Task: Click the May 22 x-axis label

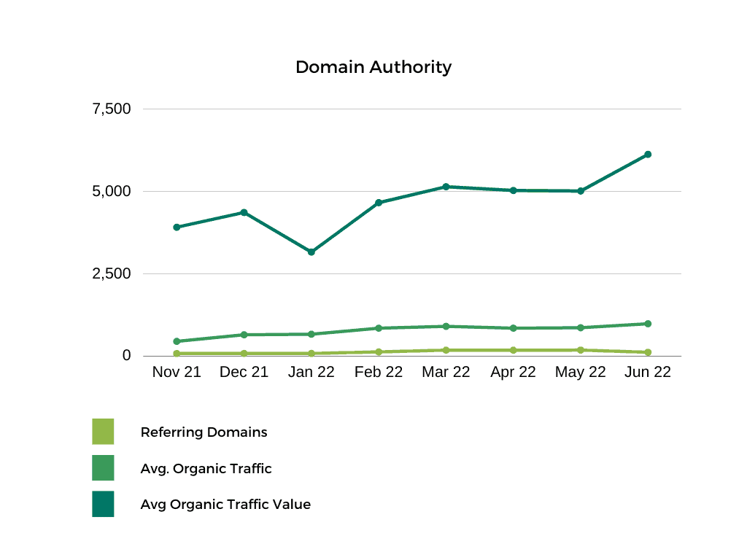Action: (x=580, y=372)
